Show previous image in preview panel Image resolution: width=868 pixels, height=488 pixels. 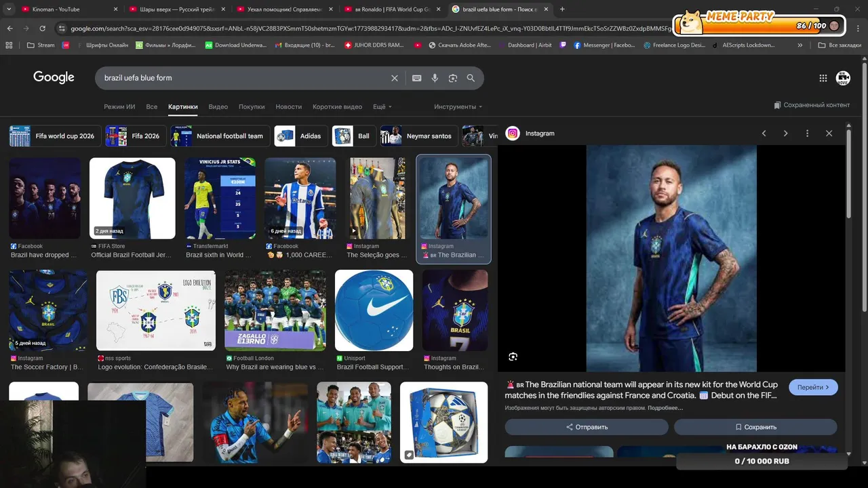click(764, 134)
